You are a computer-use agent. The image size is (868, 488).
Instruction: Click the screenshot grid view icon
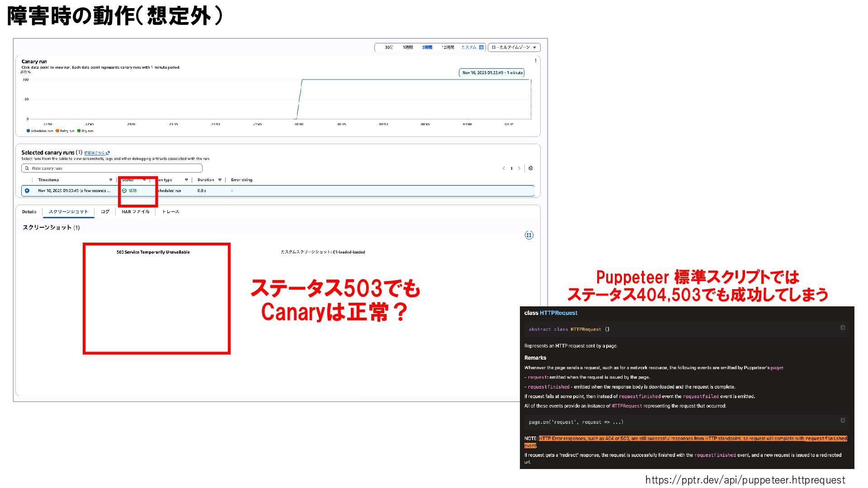pos(529,235)
